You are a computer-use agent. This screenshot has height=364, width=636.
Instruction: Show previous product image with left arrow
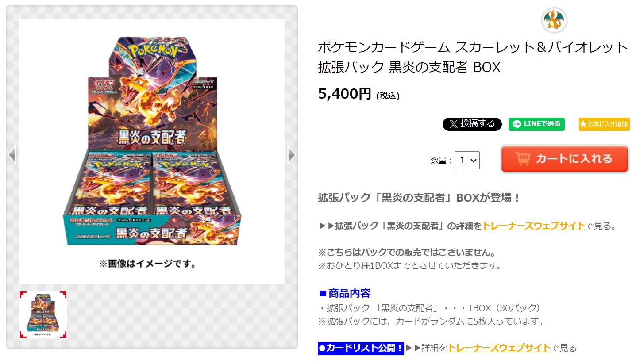(12, 154)
